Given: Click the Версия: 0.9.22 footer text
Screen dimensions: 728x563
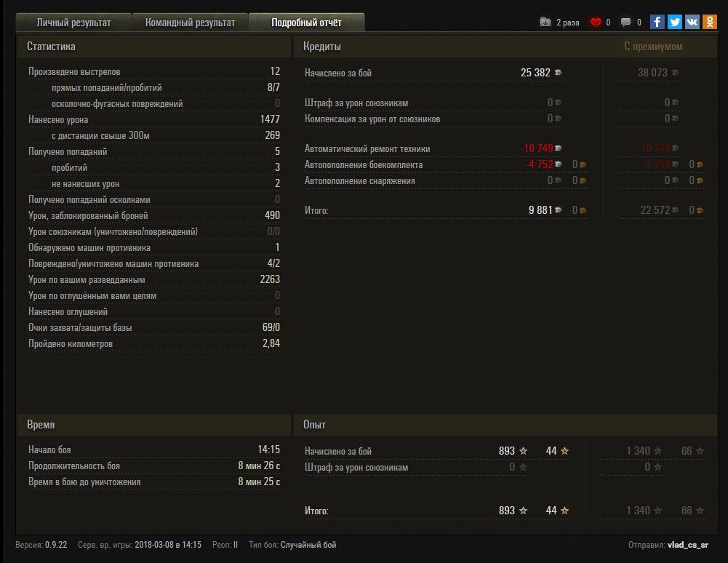Looking at the screenshot, I should point(41,545).
